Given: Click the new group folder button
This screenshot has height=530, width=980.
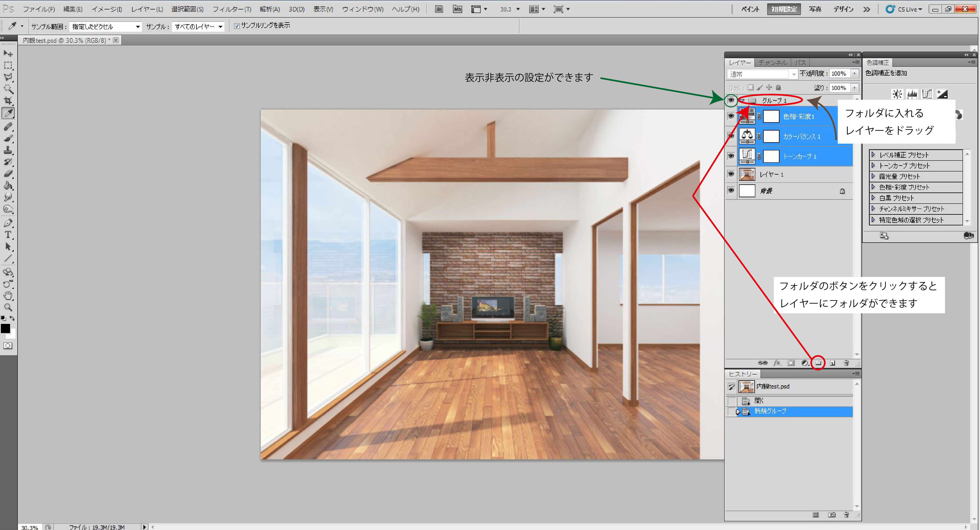Looking at the screenshot, I should point(818,363).
